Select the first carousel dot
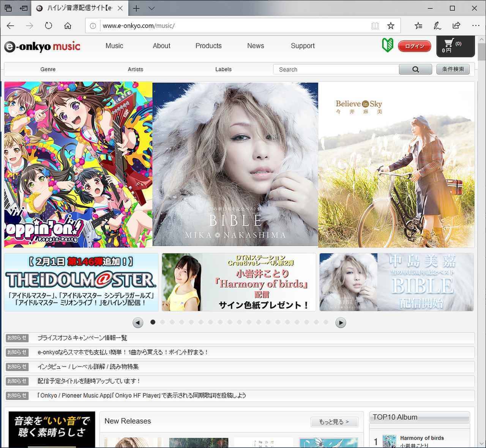 [x=153, y=322]
